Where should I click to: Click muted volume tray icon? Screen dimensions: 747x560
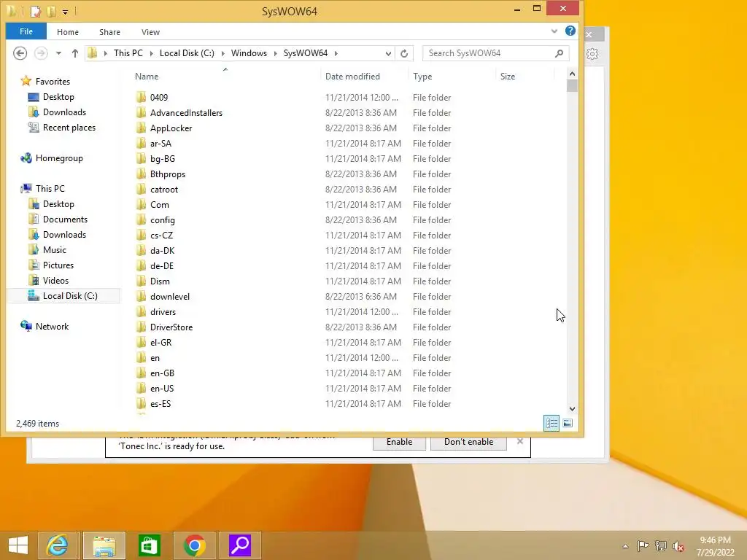(x=678, y=546)
